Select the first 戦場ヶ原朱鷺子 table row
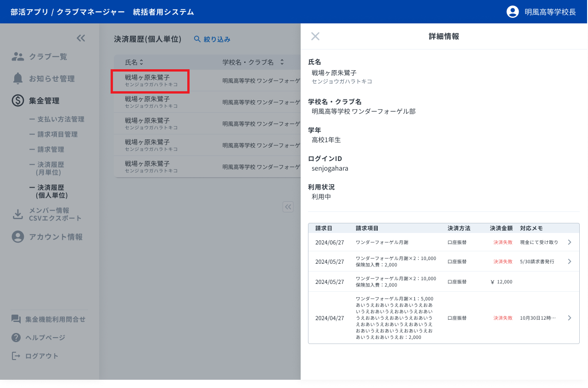Viewport: 588px width, 388px height. pyautogui.click(x=207, y=80)
